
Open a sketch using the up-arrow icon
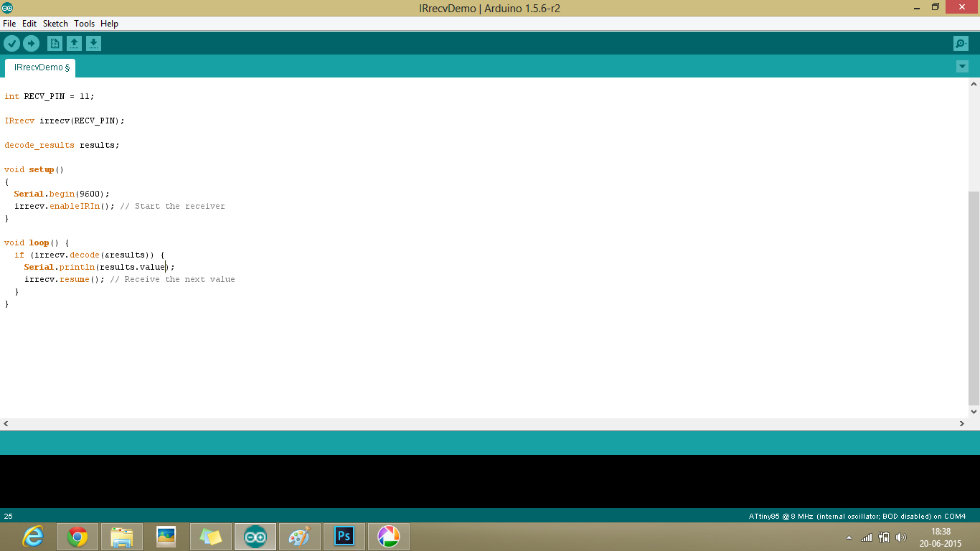pyautogui.click(x=74, y=44)
